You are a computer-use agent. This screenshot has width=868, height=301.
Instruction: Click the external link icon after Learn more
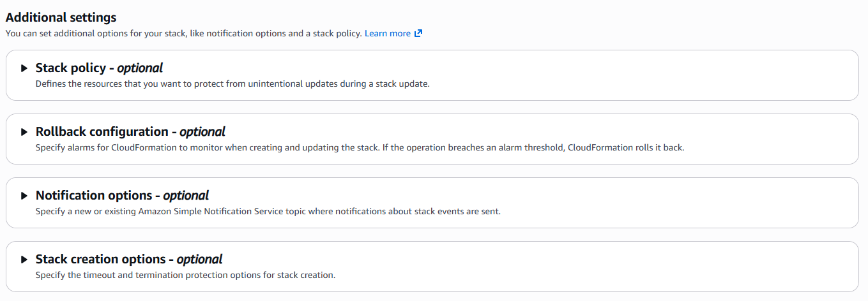tap(418, 33)
